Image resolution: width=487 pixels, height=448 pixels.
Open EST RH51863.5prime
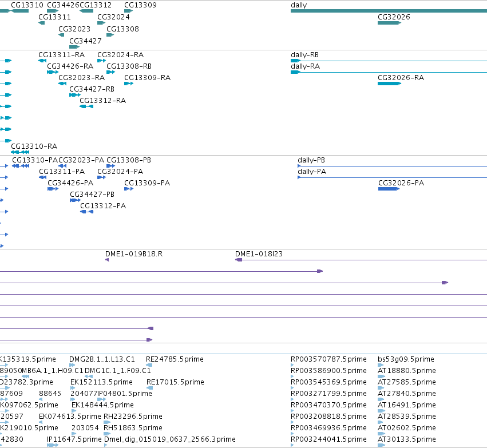click(133, 428)
